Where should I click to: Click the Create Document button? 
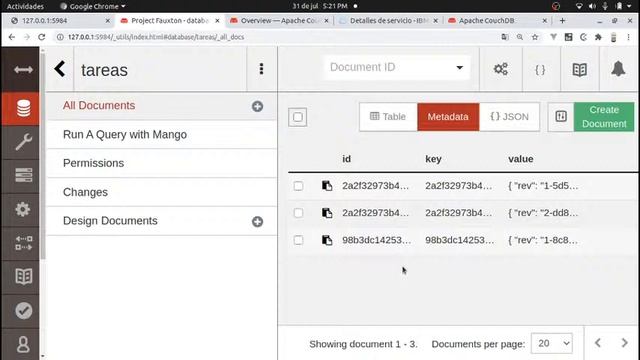(604, 117)
